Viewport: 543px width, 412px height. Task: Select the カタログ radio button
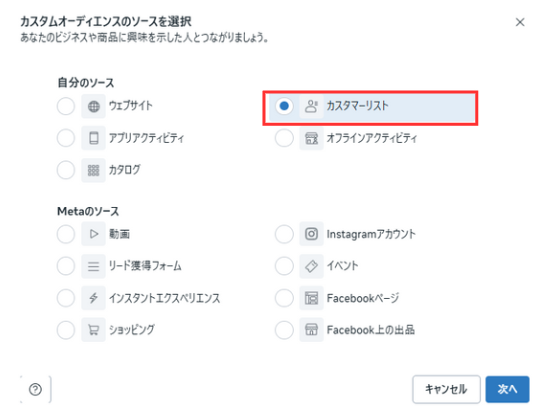coord(66,170)
